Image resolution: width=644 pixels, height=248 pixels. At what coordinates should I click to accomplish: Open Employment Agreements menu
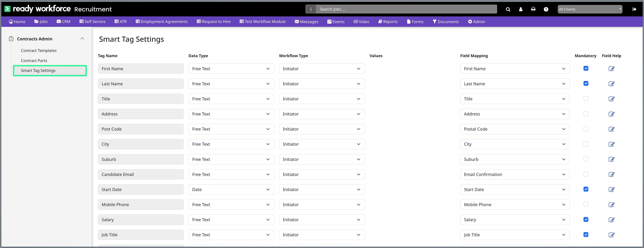pos(161,22)
